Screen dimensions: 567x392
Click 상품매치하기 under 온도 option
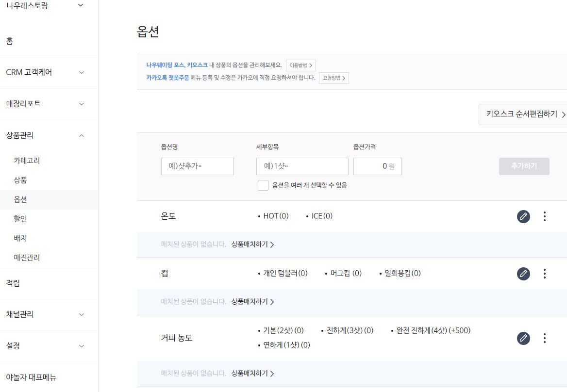(252, 245)
